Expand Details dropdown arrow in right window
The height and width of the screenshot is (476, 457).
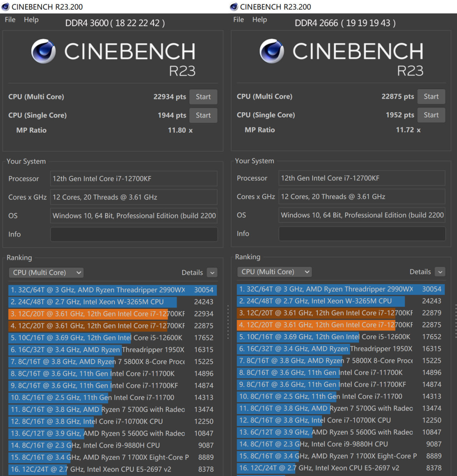[x=440, y=272]
